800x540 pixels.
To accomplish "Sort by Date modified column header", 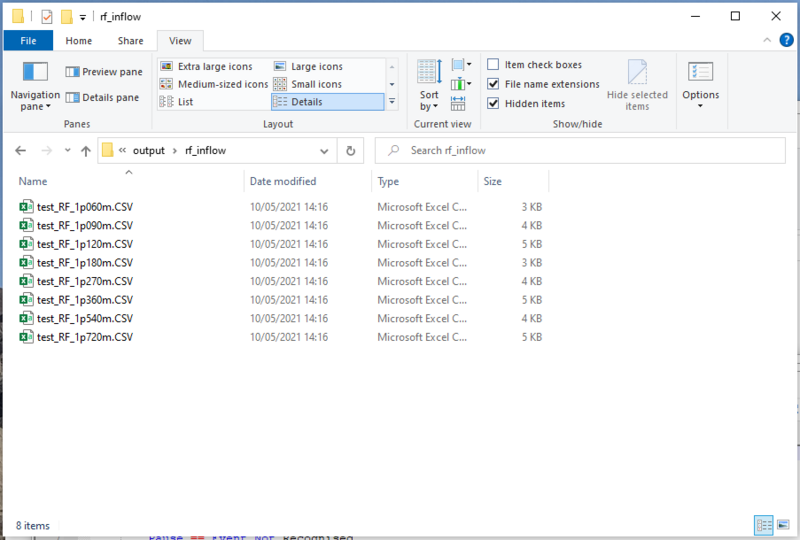I will coord(283,182).
